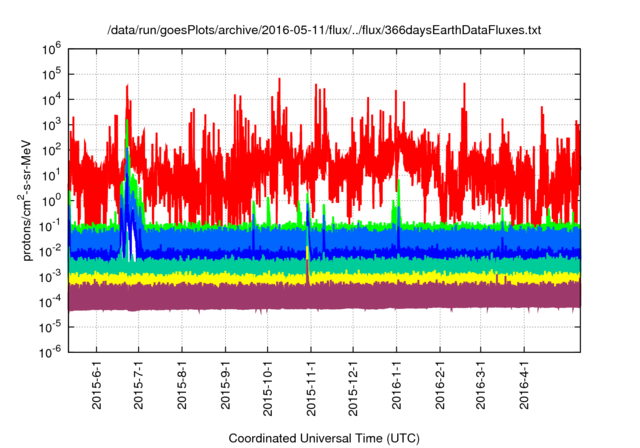Click the x-axis label 2015-8-1
The image size is (640, 448).
182,384
